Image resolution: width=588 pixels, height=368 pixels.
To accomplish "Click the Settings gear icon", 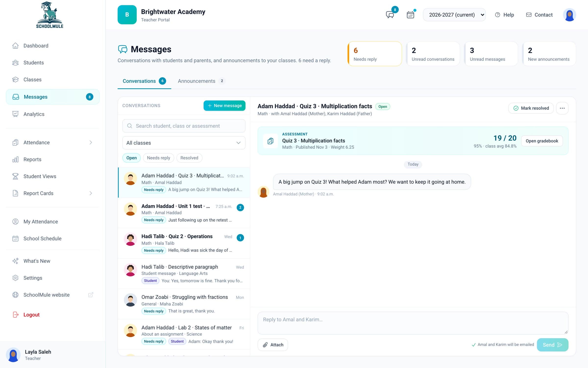I will 15,278.
